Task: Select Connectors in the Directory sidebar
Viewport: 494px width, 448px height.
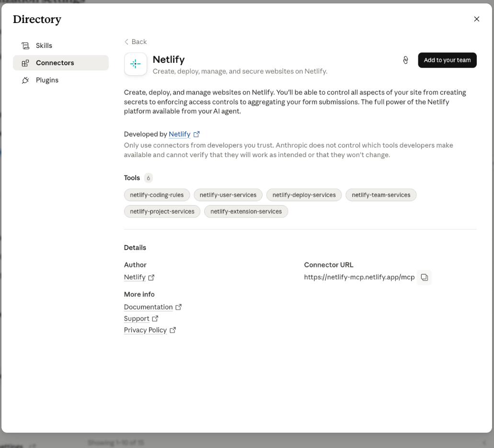Action: click(x=61, y=63)
